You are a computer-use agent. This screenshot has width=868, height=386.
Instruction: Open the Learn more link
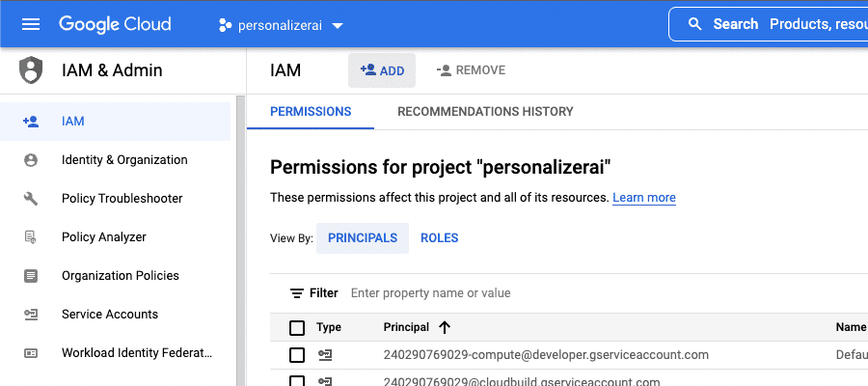[x=644, y=198]
